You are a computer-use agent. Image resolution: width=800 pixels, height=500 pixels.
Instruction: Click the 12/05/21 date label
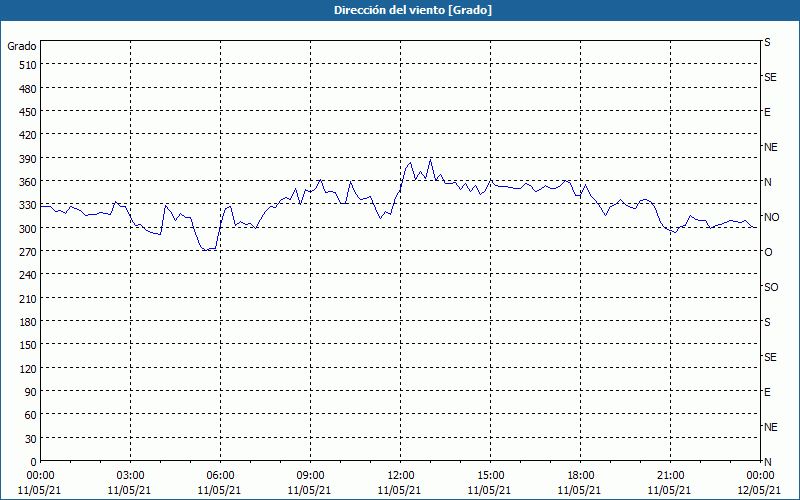point(759,490)
